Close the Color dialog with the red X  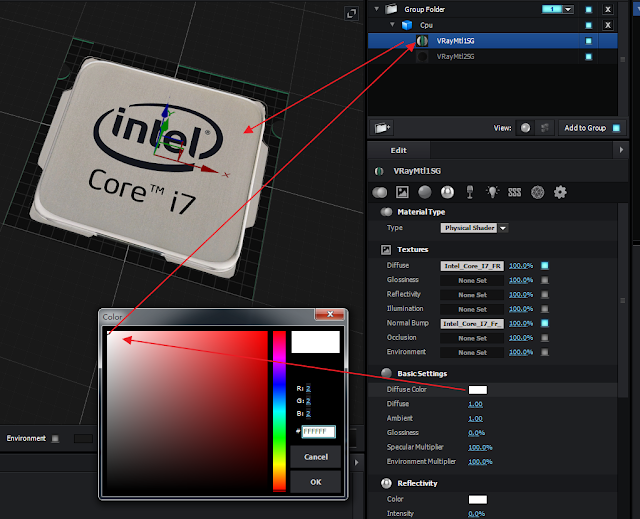tap(330, 314)
